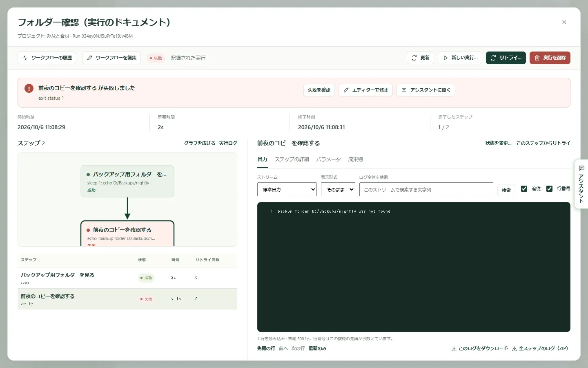
Task: Focus the log search text field
Action: click(426, 189)
